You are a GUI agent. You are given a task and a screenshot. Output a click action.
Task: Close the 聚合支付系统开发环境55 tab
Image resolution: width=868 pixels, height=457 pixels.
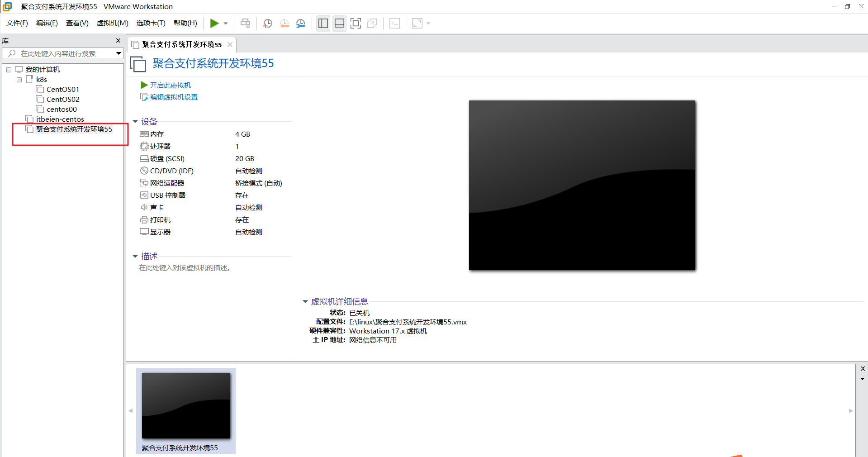click(230, 44)
